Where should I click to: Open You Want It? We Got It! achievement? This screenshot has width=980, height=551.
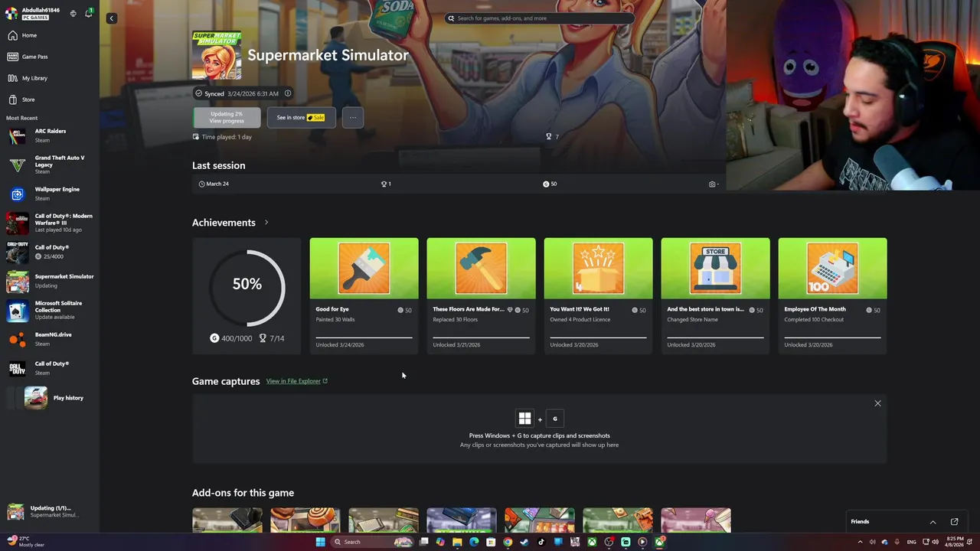click(x=598, y=295)
